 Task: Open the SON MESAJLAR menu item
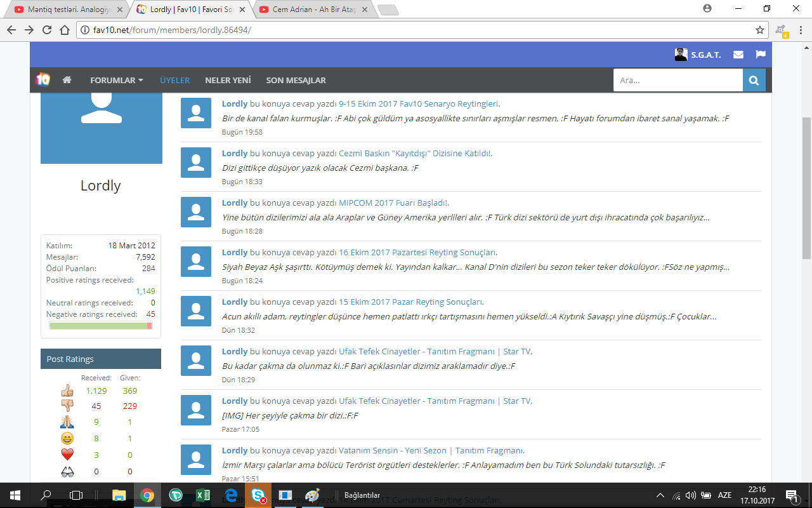(296, 81)
